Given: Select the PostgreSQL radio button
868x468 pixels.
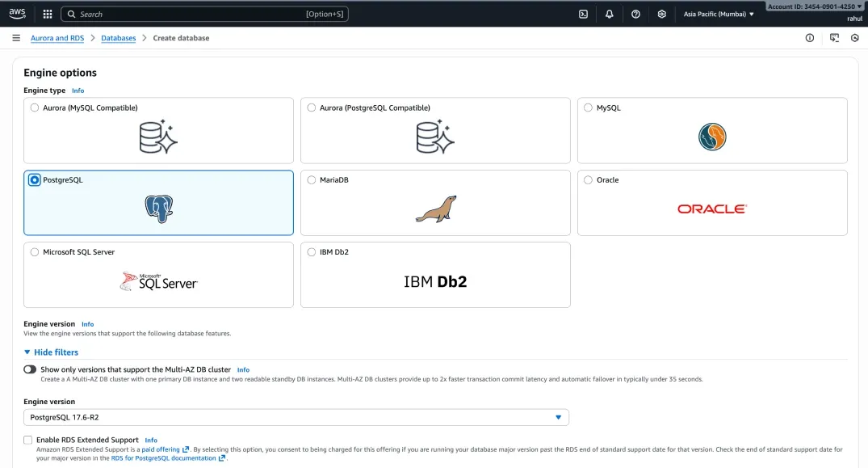Looking at the screenshot, I should pos(35,179).
